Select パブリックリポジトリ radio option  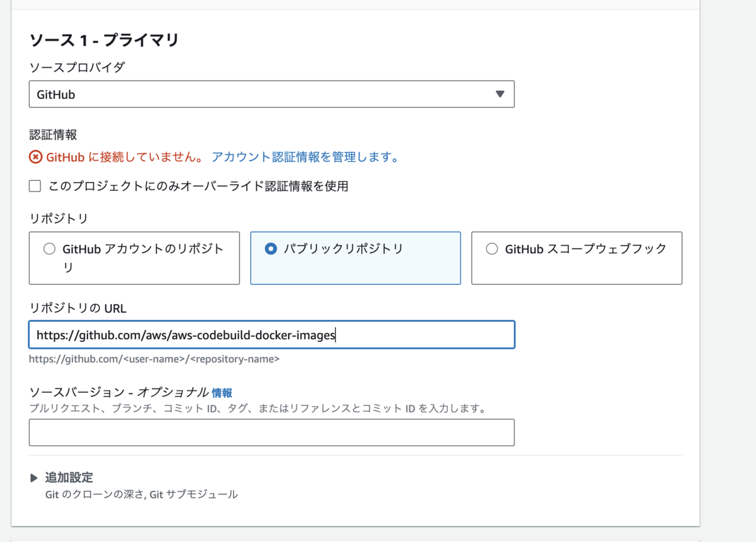(271, 249)
